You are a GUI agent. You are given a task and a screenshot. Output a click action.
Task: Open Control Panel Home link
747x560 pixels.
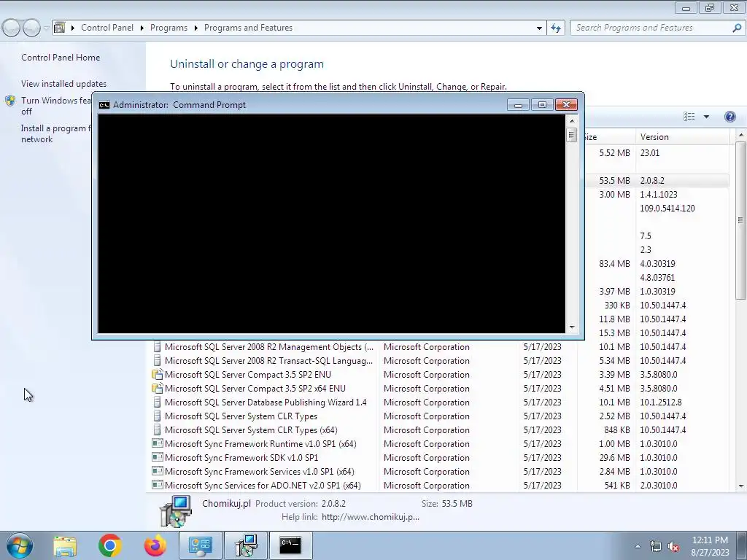(61, 57)
